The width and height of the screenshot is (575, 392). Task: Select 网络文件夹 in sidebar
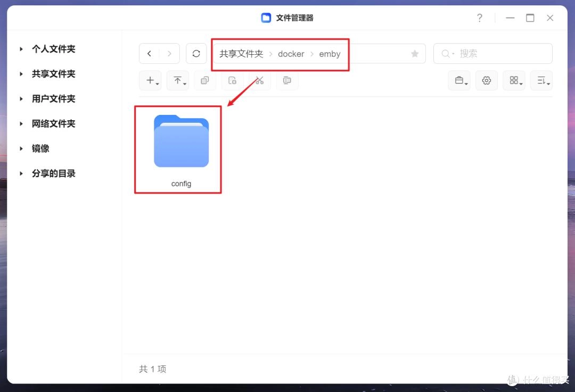(x=54, y=123)
